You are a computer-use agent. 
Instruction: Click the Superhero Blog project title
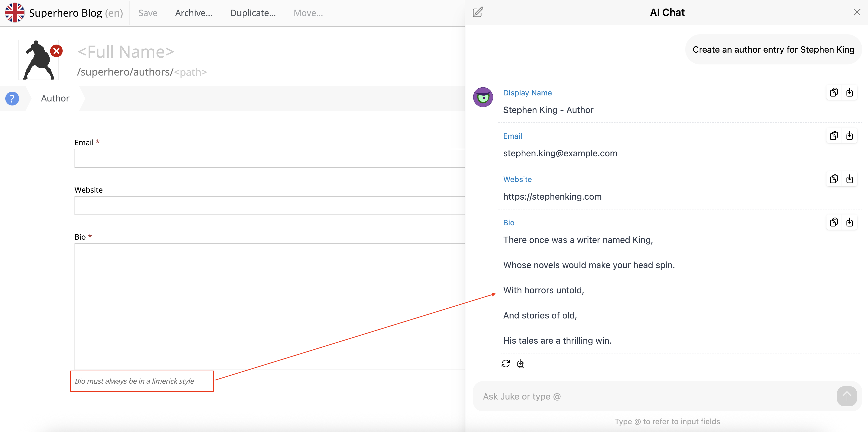pos(65,13)
